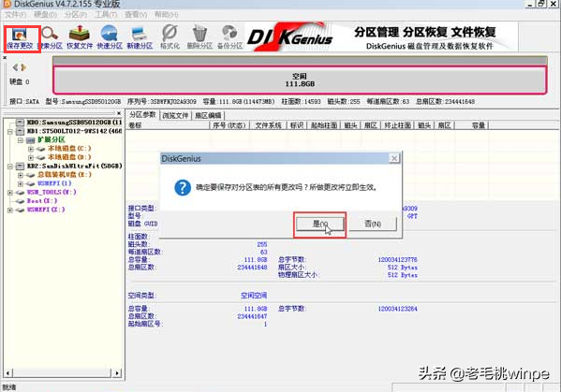Click the 扩展分区 partition icon
Screen dimensions: 561x392
[31, 140]
